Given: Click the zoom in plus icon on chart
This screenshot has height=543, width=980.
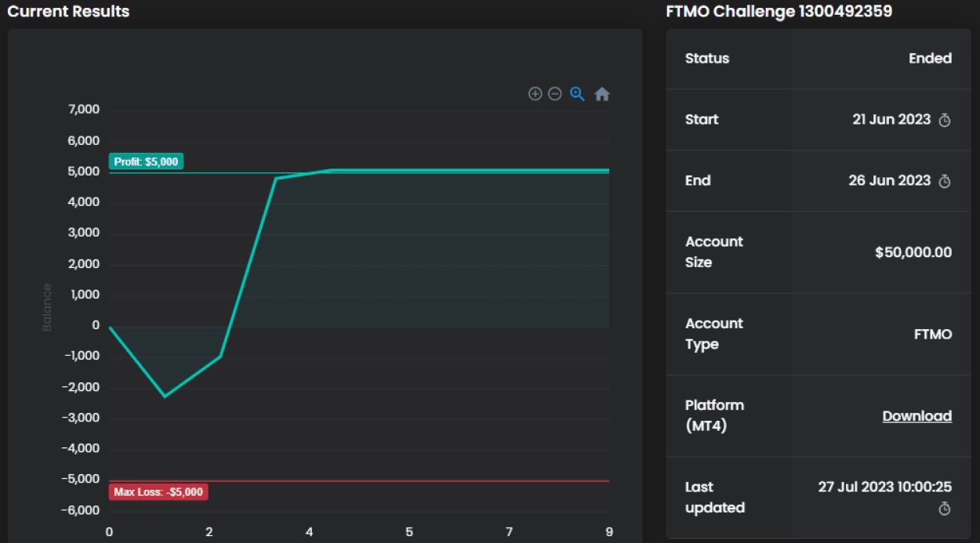Looking at the screenshot, I should 535,94.
